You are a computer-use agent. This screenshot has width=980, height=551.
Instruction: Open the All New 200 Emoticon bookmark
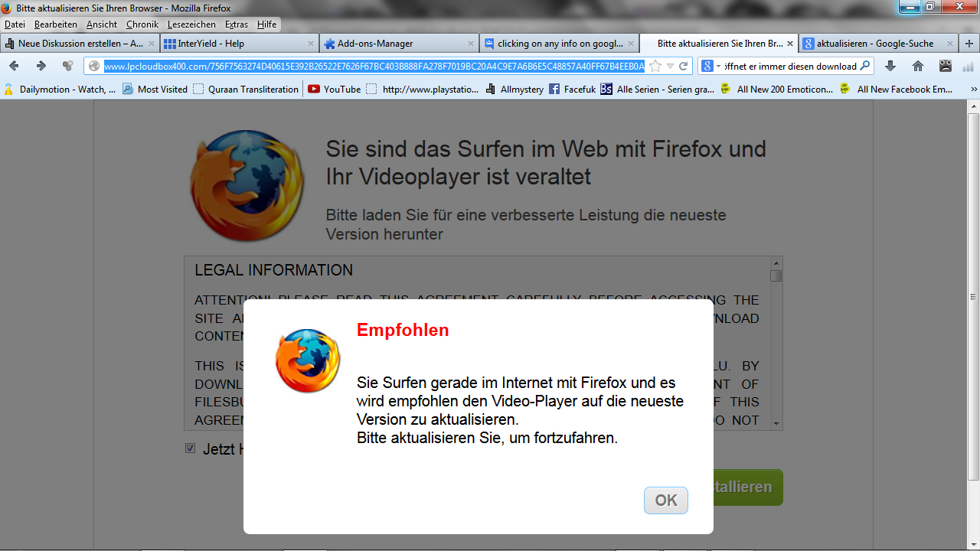coord(777,89)
